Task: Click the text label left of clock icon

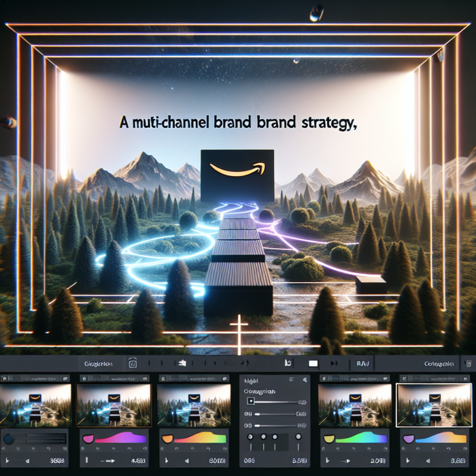Action: (98, 364)
